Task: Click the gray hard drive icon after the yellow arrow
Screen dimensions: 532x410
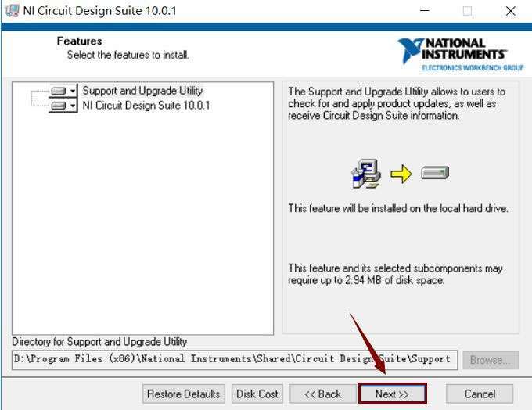Action: (x=435, y=172)
